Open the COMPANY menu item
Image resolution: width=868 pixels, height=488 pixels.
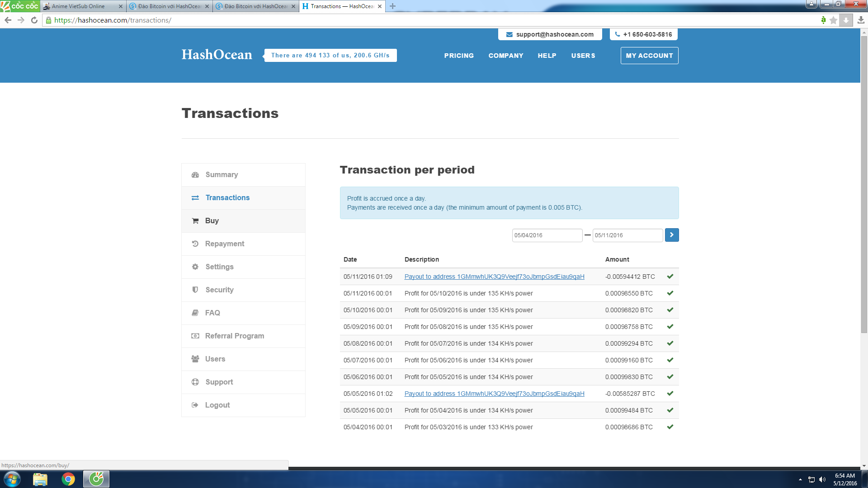pos(506,56)
